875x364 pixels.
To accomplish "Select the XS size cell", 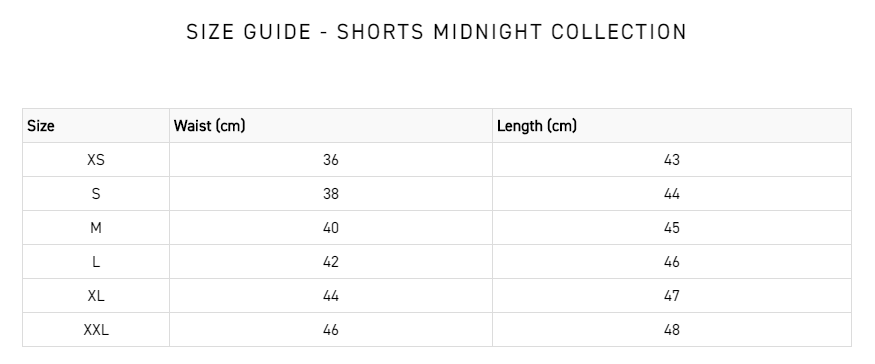I will pos(96,160).
